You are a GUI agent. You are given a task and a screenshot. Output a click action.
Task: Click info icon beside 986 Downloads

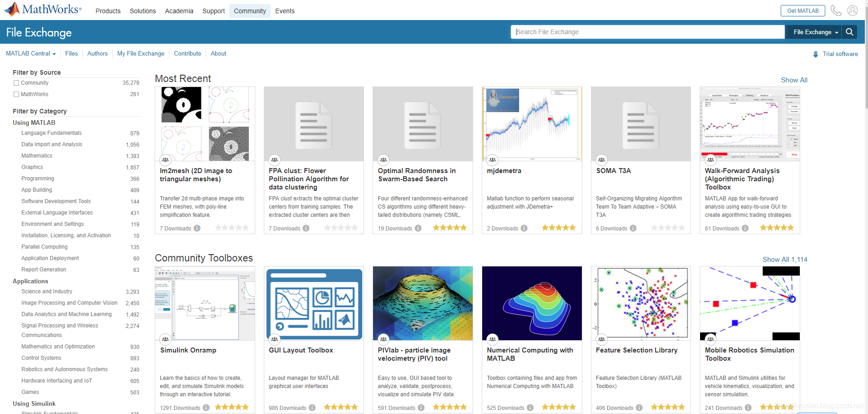click(312, 408)
